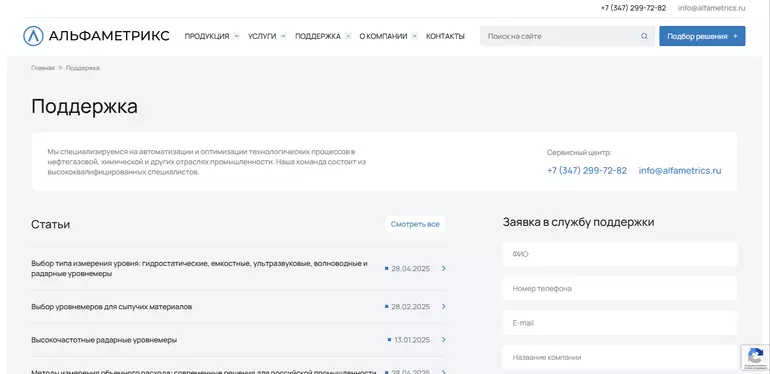The height and width of the screenshot is (374, 770).
Task: Click the top bar info@alfametrics.ru email
Action: point(712,8)
